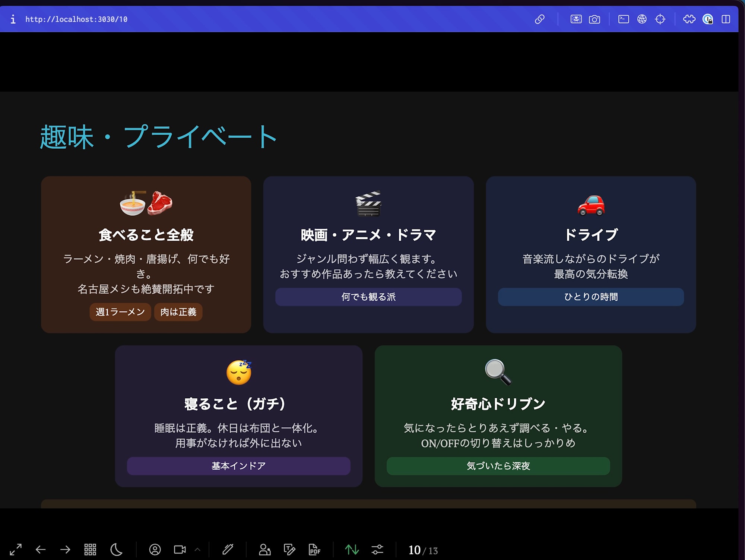Toggle split view in the browser toolbar
Viewport: 745px width, 560px height.
pos(726,19)
